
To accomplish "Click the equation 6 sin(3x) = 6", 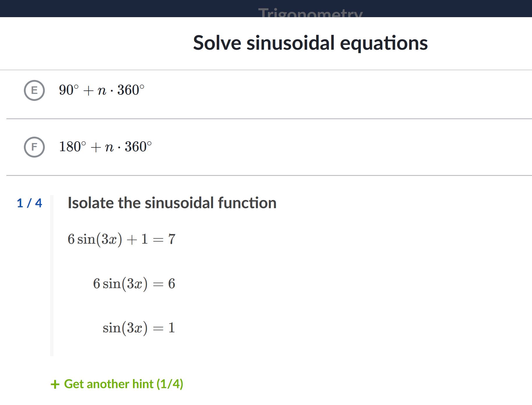I will 134,284.
